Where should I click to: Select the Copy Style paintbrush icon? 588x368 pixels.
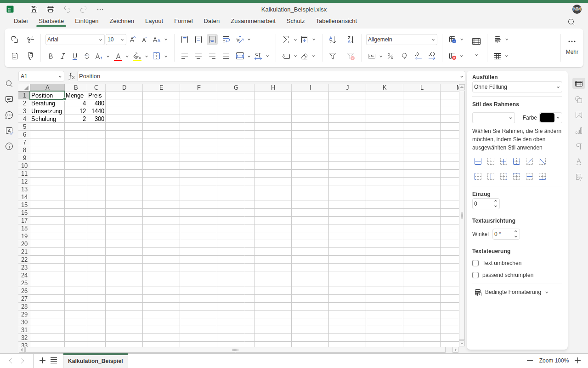click(x=30, y=56)
